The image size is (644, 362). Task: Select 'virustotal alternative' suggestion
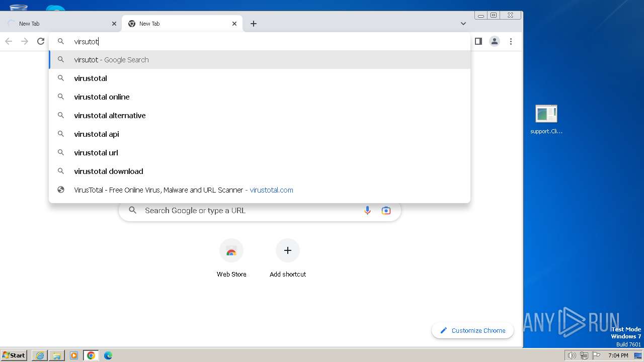coord(260,116)
